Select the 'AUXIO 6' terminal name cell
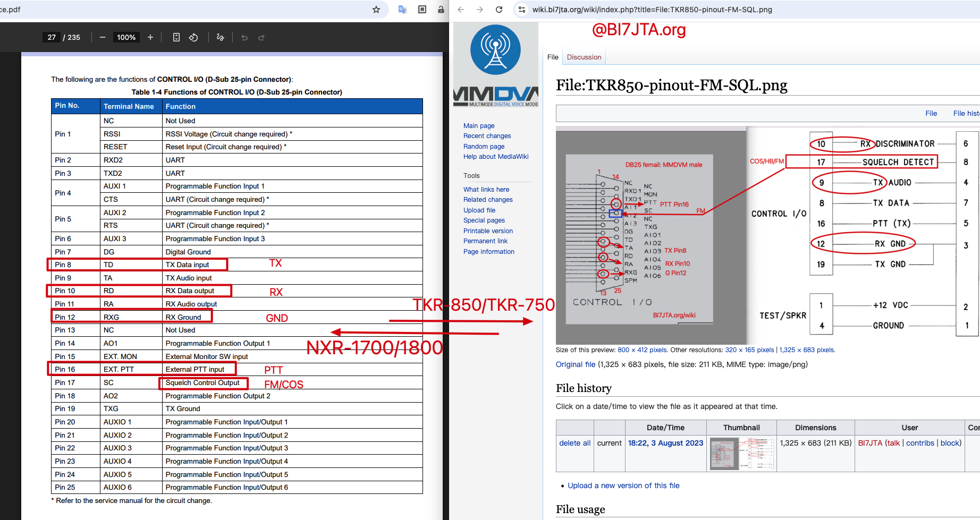This screenshot has width=980, height=520. pyautogui.click(x=117, y=487)
